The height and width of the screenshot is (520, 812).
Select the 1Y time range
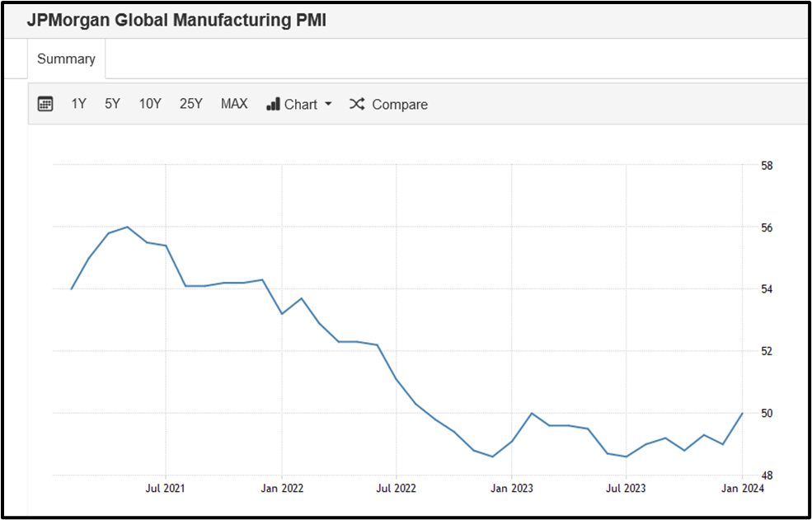pos(78,104)
